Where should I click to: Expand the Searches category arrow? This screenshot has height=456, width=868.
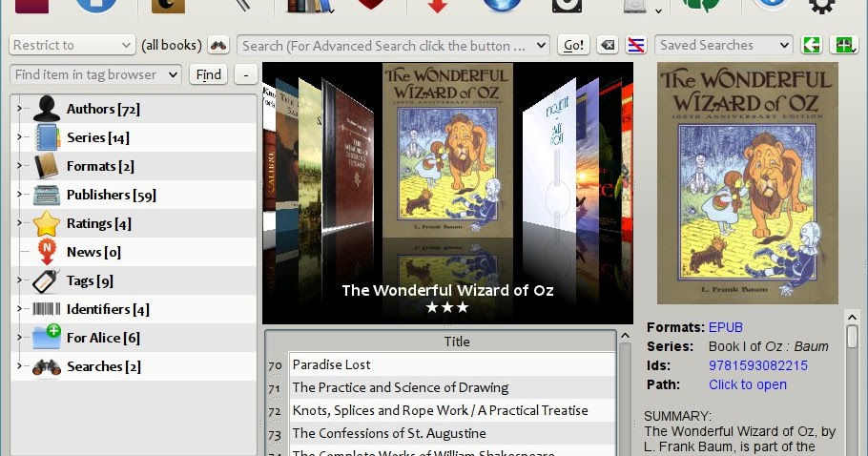(19, 365)
